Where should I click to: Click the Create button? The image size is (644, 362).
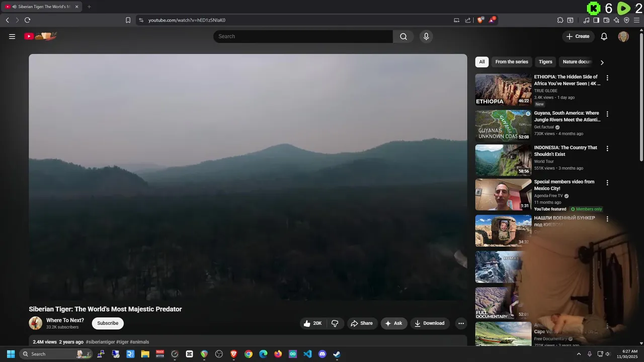[x=578, y=36]
